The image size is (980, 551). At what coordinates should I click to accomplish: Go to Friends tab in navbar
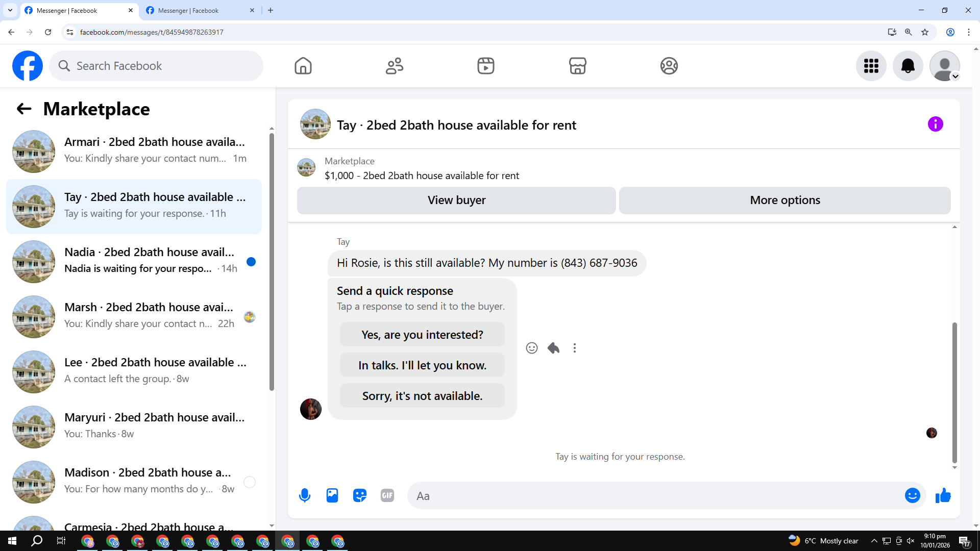click(x=394, y=66)
